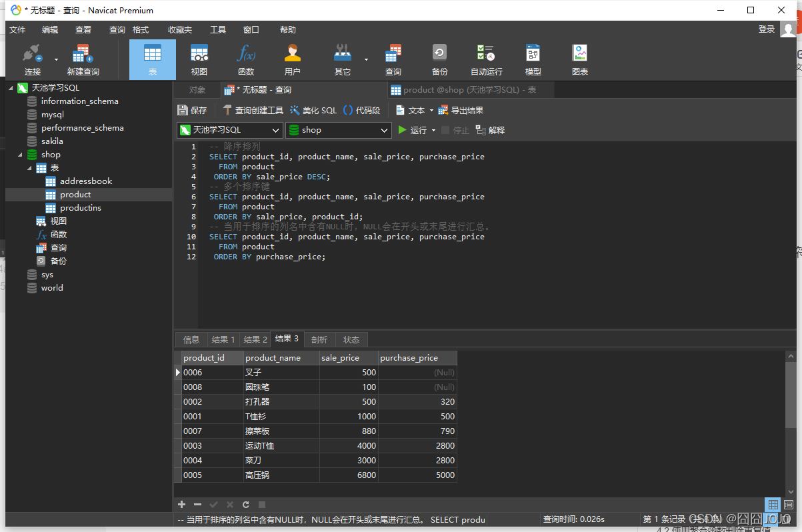Select the 表 tables toolbar icon
Image resolution: width=802 pixels, height=532 pixels.
coord(153,59)
